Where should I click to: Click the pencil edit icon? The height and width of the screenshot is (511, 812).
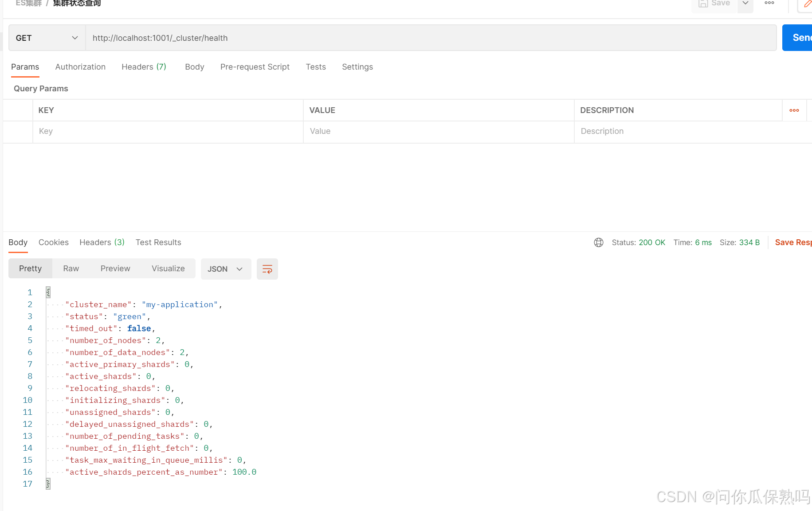807,4
